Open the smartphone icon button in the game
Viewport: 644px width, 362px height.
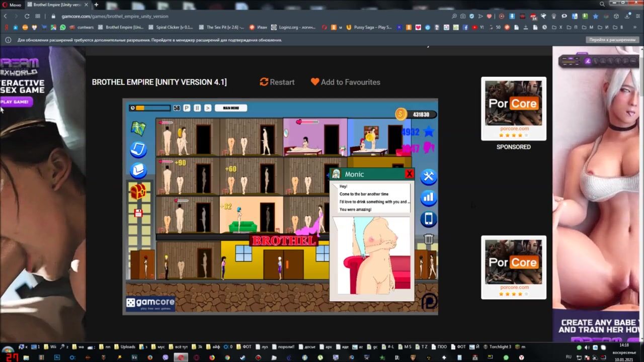tap(428, 219)
